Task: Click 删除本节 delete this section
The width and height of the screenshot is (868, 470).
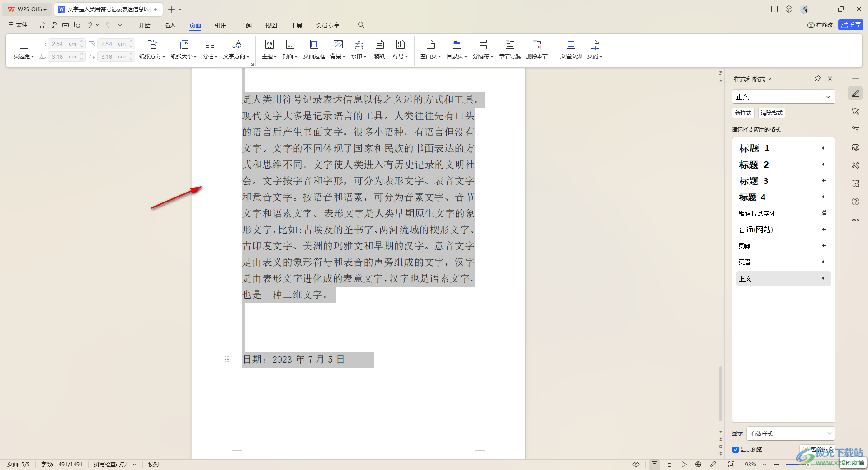Action: tap(537, 49)
